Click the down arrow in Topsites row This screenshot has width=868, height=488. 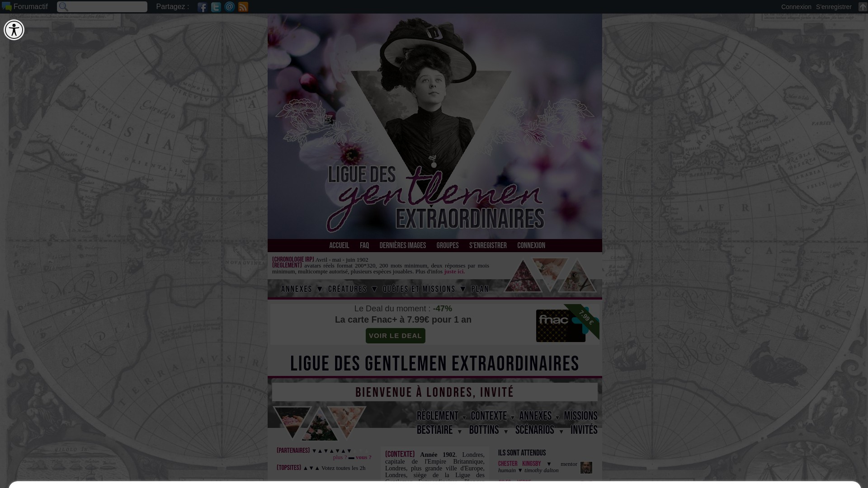point(311,468)
